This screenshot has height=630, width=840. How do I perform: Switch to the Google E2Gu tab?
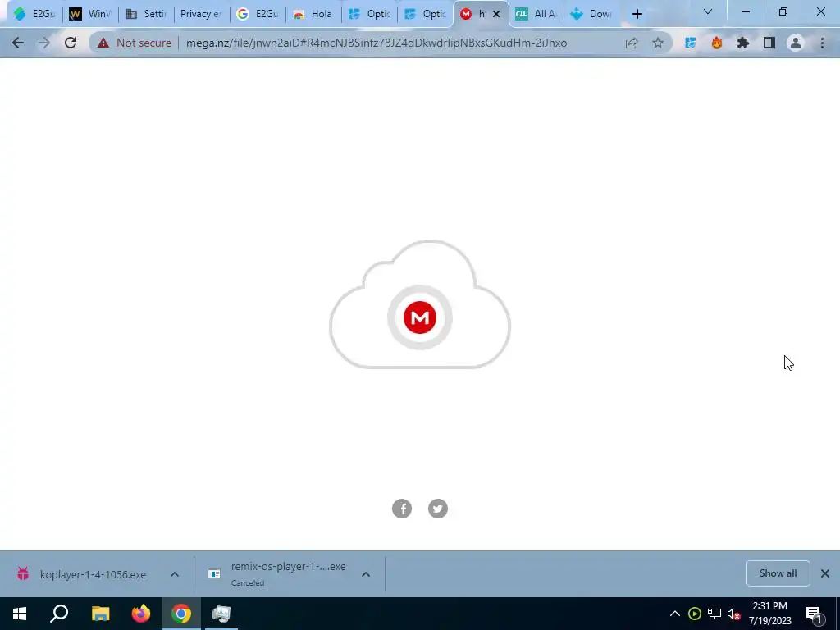258,14
